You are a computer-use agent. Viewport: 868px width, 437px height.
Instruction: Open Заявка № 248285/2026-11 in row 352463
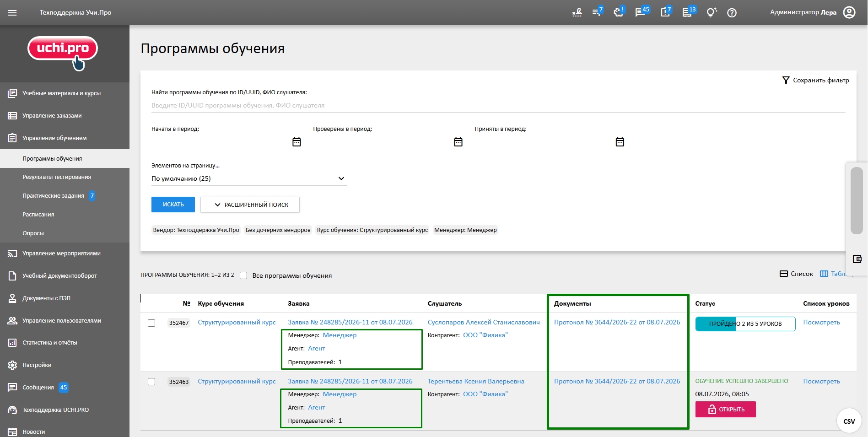click(x=350, y=381)
